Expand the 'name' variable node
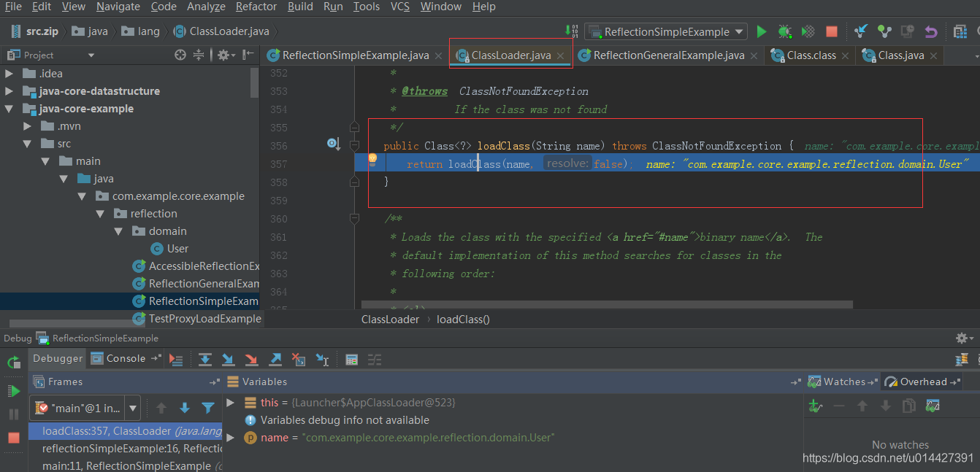This screenshot has height=472, width=980. [x=231, y=437]
